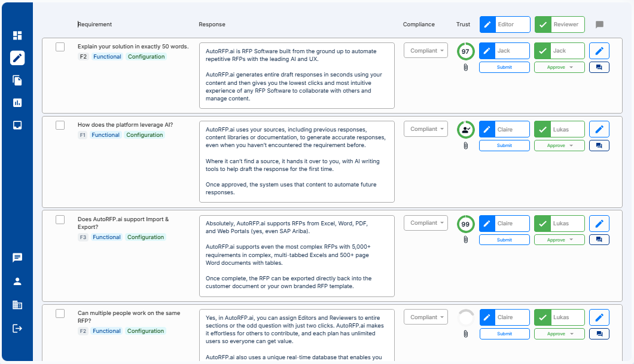Expand Approve dropdown in multiple people row
The image size is (634, 364).
(x=560, y=334)
